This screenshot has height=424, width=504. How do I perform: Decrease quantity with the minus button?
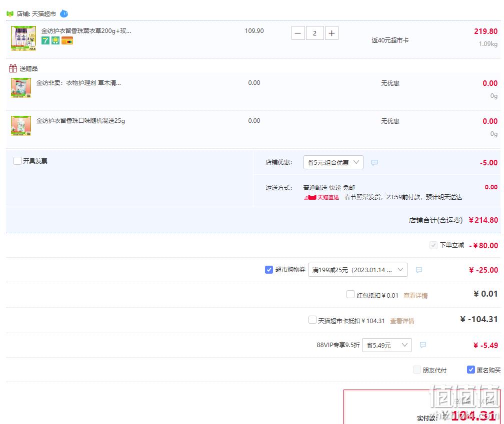pos(297,33)
